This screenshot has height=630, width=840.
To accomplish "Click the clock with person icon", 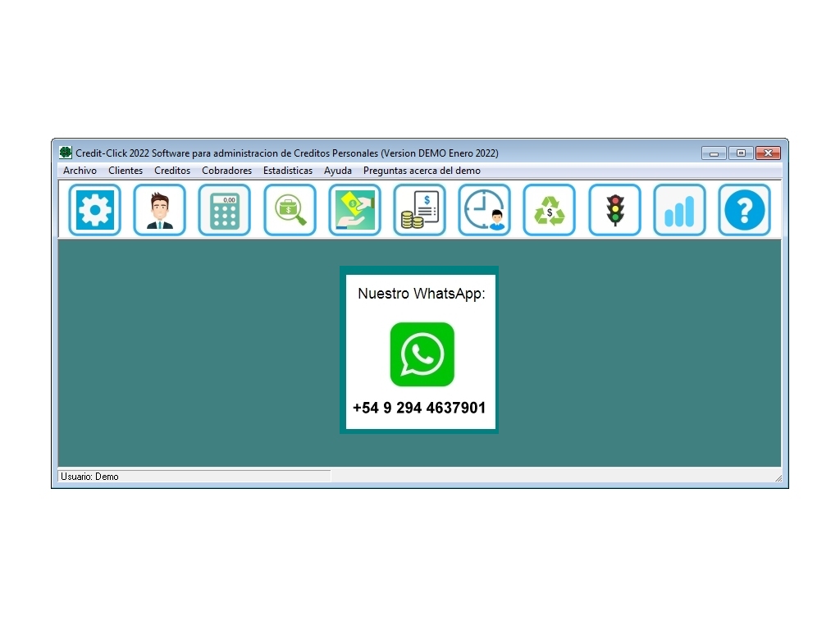I will tap(484, 210).
